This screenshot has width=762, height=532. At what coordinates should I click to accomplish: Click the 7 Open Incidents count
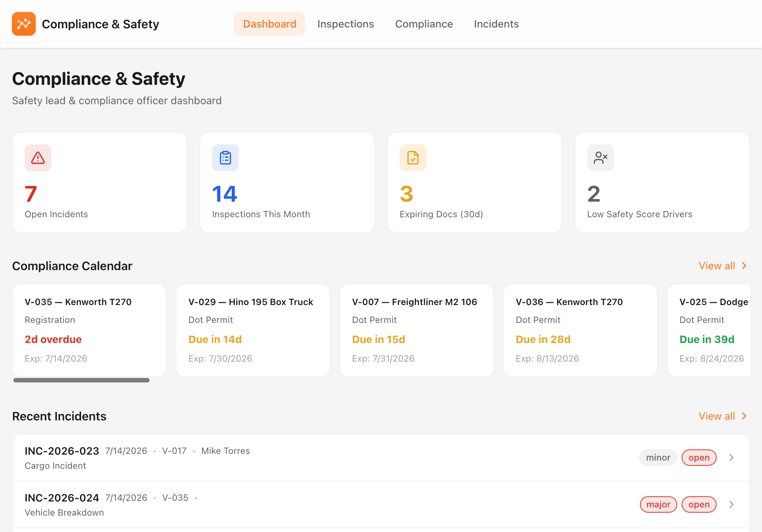pos(31,194)
